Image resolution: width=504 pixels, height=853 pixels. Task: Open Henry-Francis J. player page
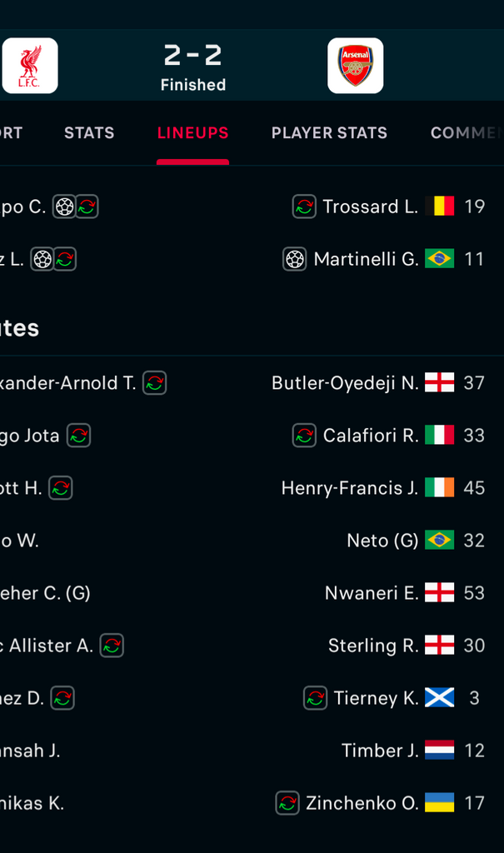click(350, 488)
